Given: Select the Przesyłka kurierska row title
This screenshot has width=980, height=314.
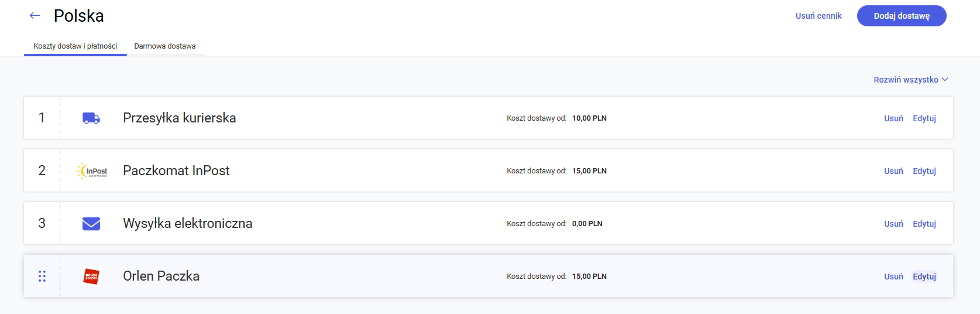Looking at the screenshot, I should coord(180,118).
